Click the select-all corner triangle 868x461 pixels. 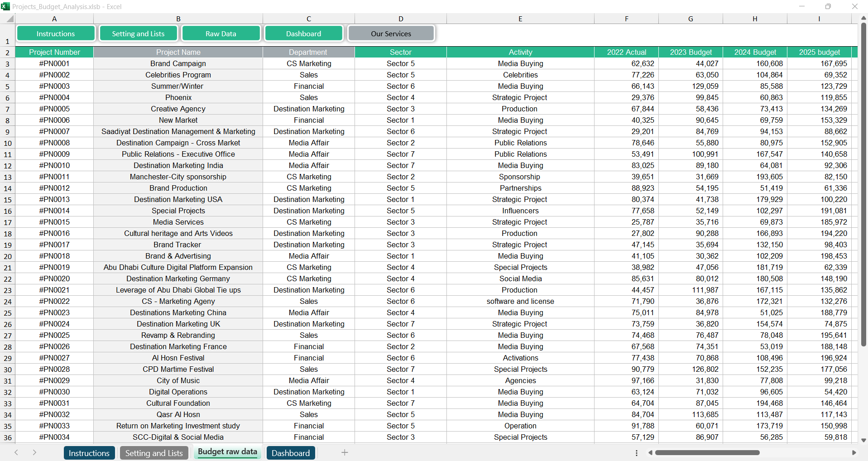pyautogui.click(x=9, y=19)
